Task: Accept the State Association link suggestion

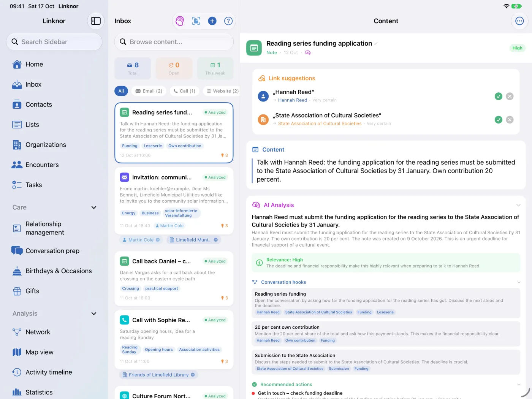Action: click(499, 120)
